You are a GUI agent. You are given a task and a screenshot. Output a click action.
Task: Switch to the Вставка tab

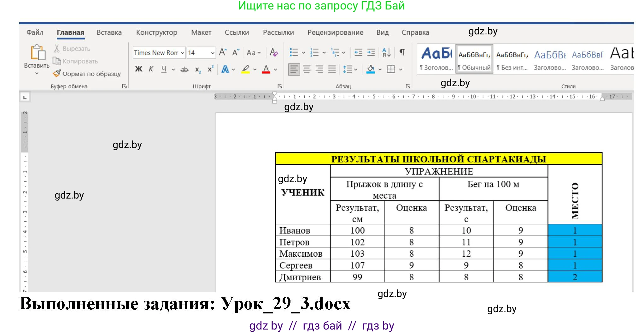pos(109,32)
